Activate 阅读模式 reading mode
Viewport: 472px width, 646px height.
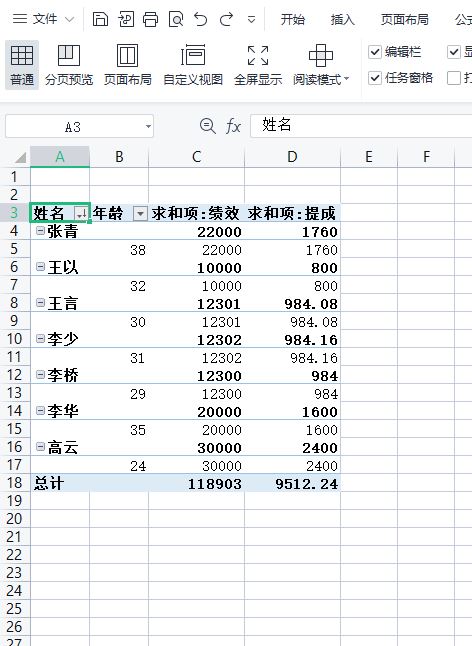click(321, 65)
